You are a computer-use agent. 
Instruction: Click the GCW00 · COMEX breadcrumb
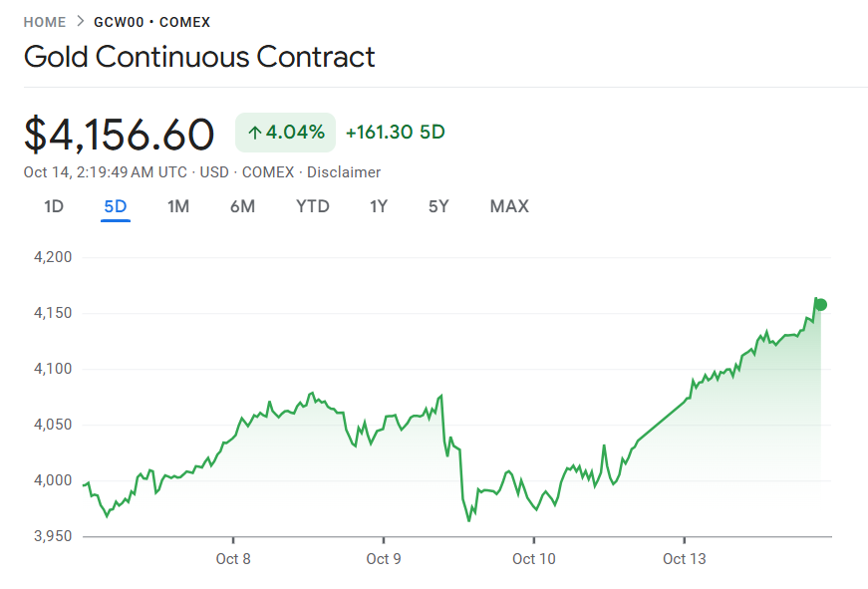[x=151, y=22]
